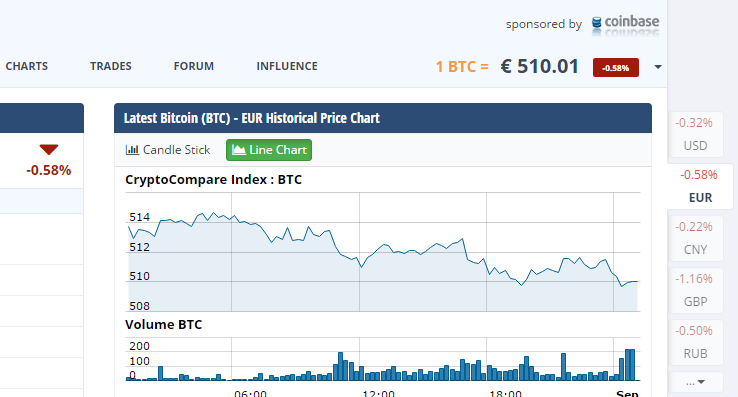Click the line chart area icon

pyautogui.click(x=239, y=150)
